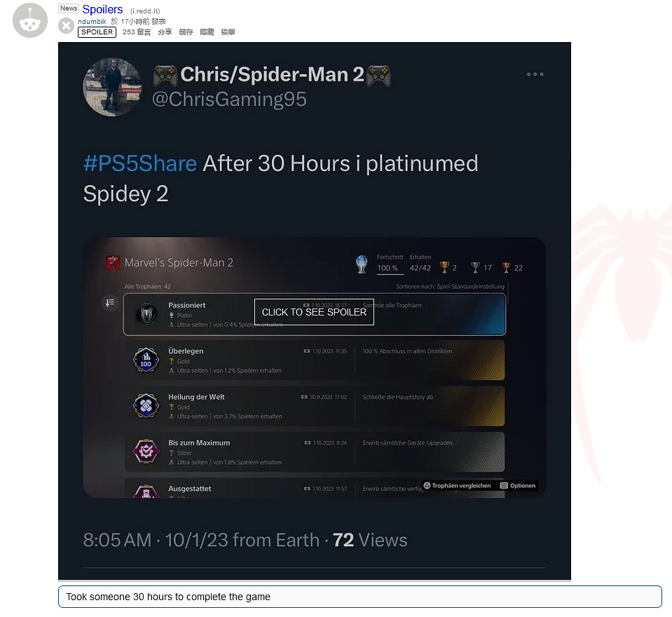This screenshot has height=617, width=672.
Task: Click the 分享 share option
Action: 165,32
